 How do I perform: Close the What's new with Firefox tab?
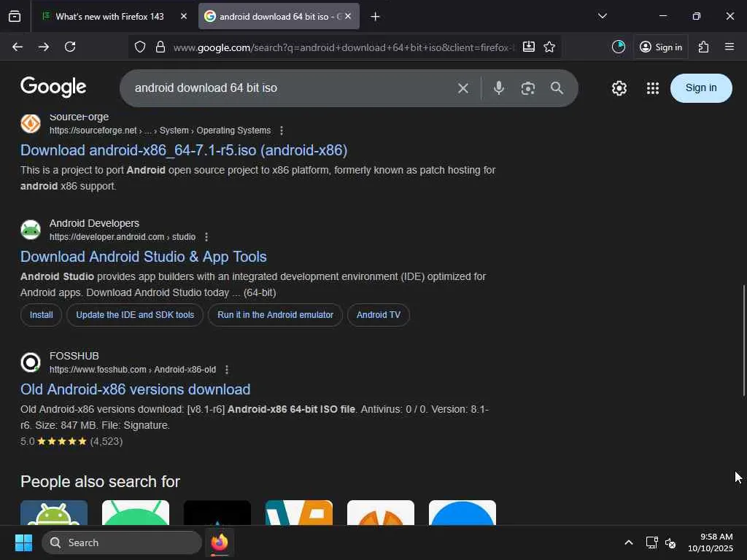(x=183, y=16)
